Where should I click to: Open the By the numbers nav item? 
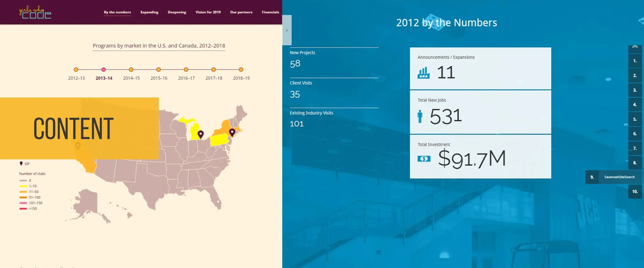(117, 12)
